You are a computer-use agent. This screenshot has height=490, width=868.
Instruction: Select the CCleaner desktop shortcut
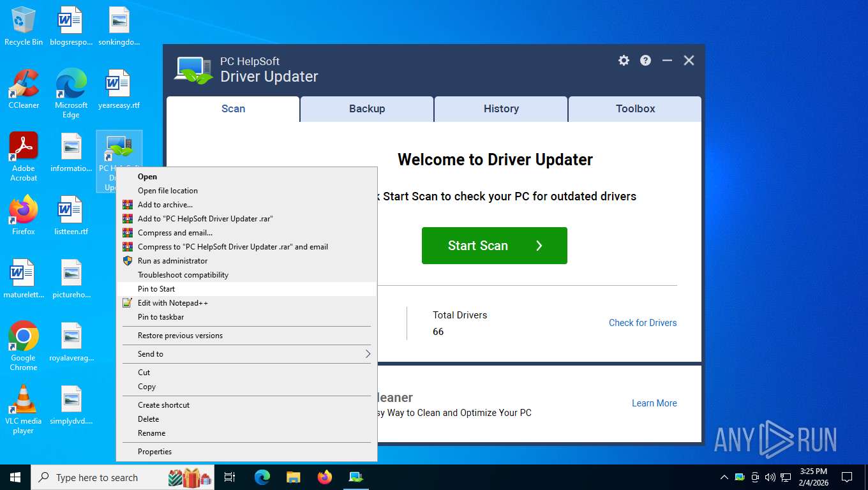coord(24,89)
